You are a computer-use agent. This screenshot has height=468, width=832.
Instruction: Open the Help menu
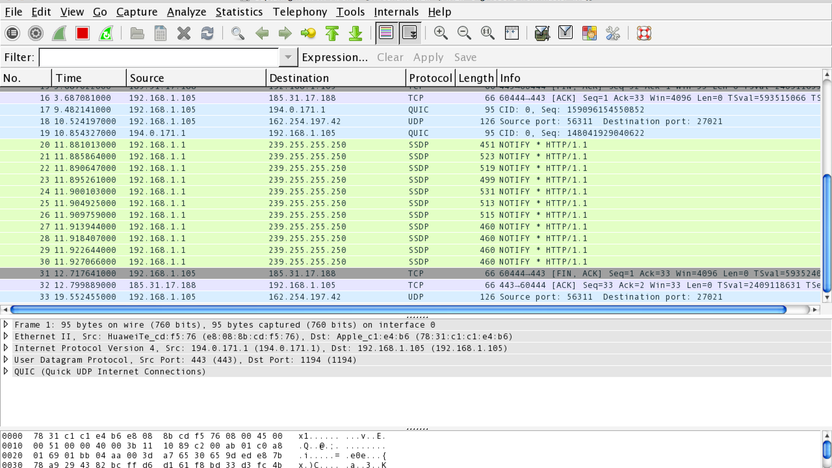tap(439, 12)
